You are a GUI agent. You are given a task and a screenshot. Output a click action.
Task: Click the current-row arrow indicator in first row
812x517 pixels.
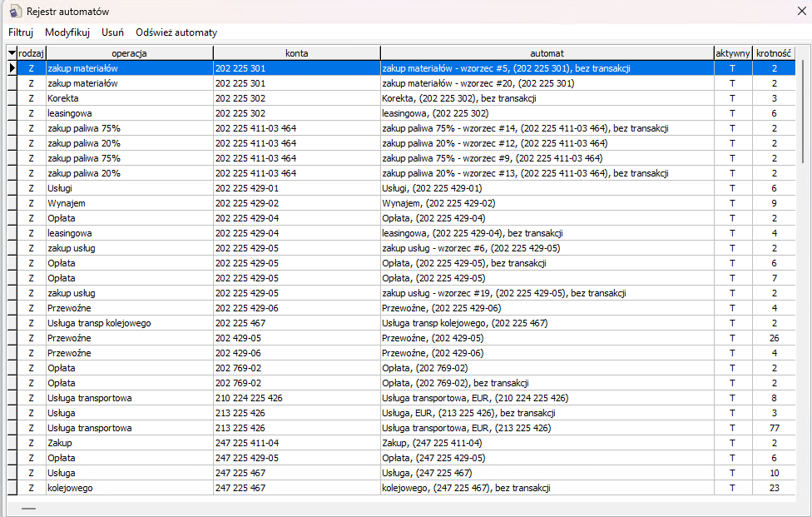tap(12, 68)
